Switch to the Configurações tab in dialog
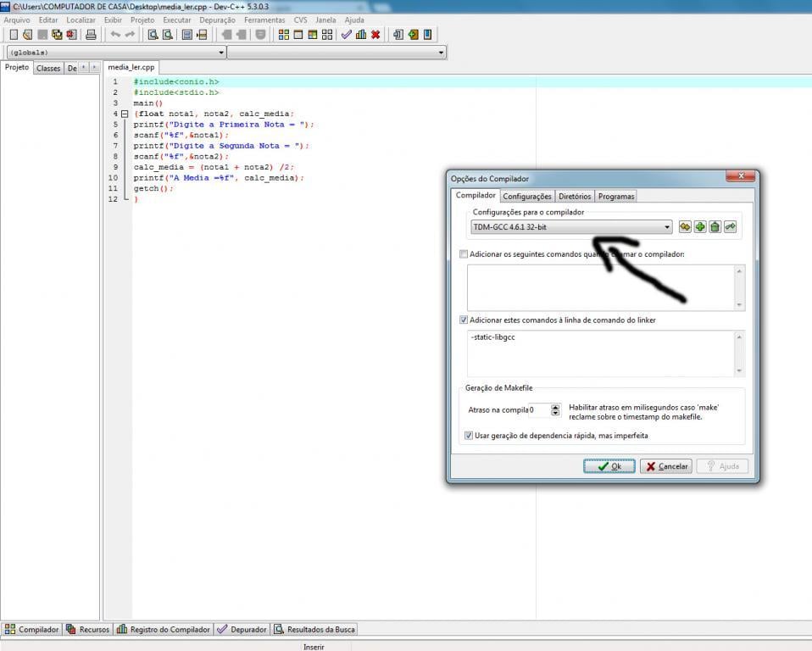Image resolution: width=812 pixels, height=651 pixels. click(527, 197)
